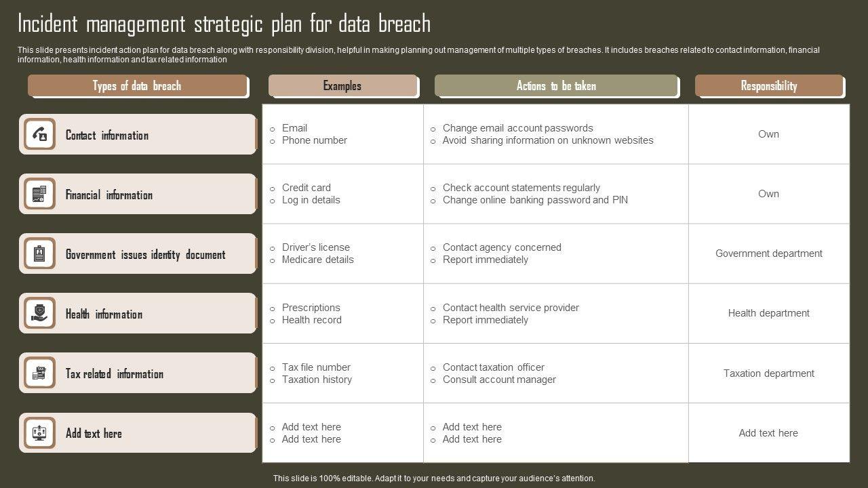Image resolution: width=868 pixels, height=488 pixels.
Task: Select the Government identity document clipboard icon
Action: pos(39,254)
